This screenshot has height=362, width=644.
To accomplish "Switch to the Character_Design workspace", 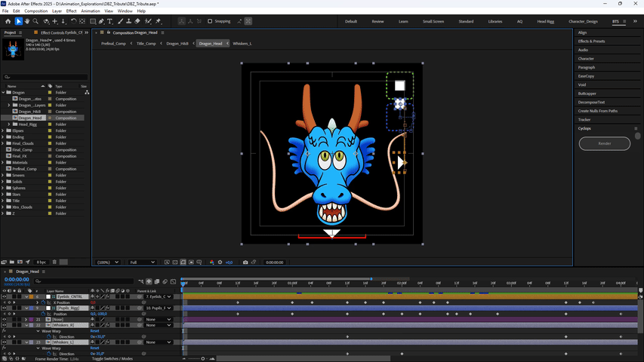I will point(583,21).
